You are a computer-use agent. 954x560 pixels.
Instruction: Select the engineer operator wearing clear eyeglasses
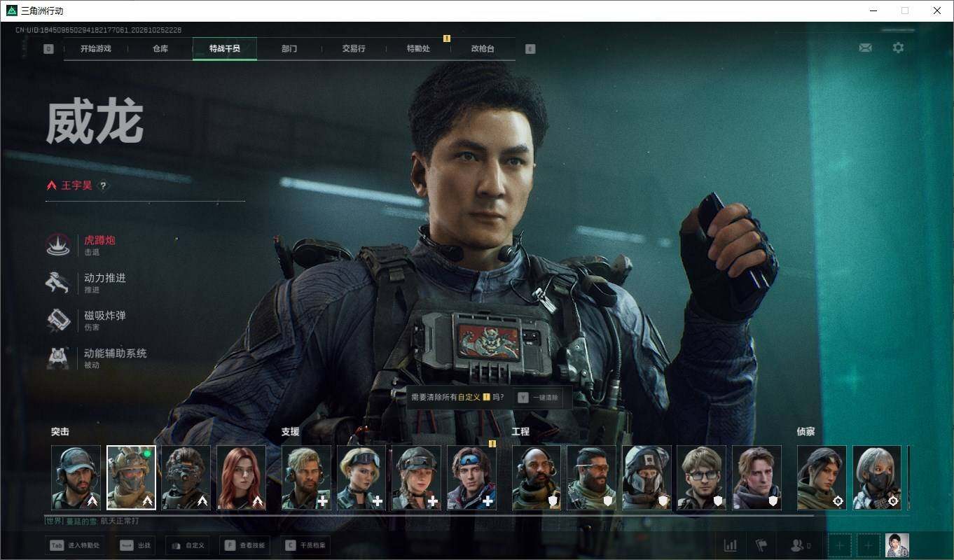click(x=702, y=477)
